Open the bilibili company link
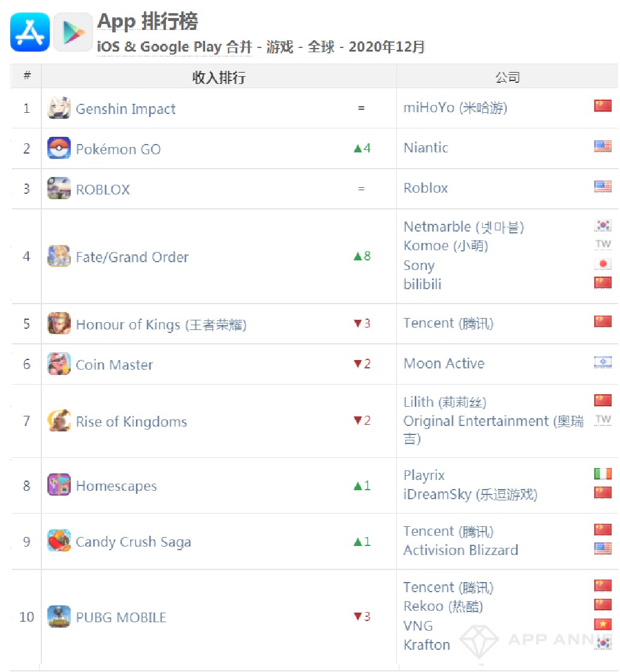 coord(423,284)
